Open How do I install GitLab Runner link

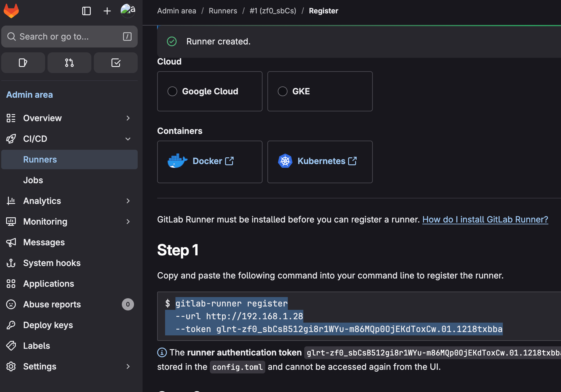point(485,219)
